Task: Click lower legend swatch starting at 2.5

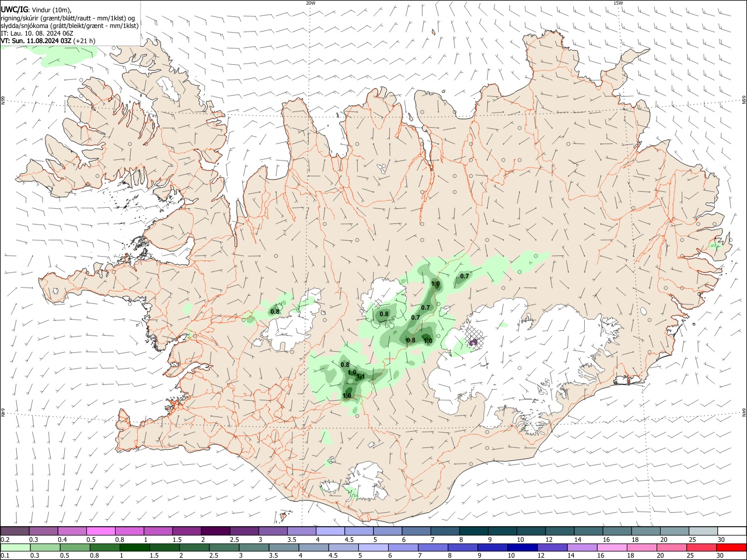Action: click(x=224, y=547)
